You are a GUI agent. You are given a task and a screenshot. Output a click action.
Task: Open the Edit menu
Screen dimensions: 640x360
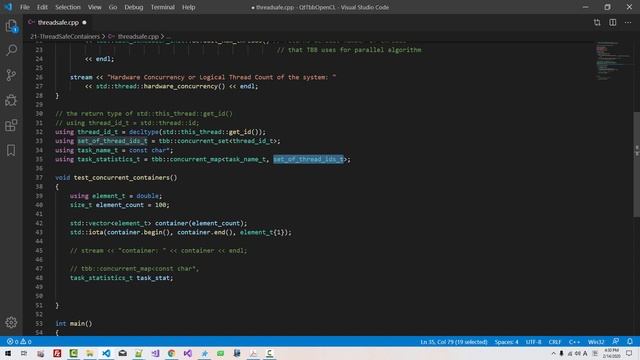[42, 7]
